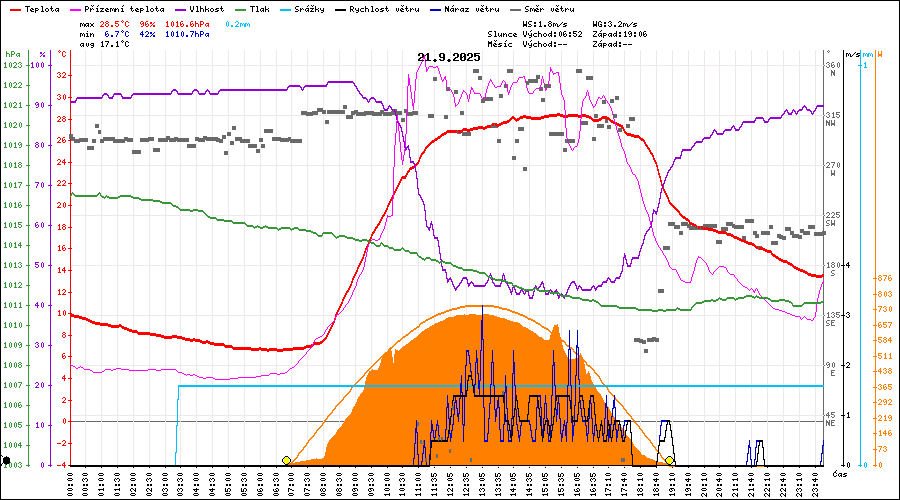
Task: Click the hPa pressure axis unit label
Action: (11, 54)
